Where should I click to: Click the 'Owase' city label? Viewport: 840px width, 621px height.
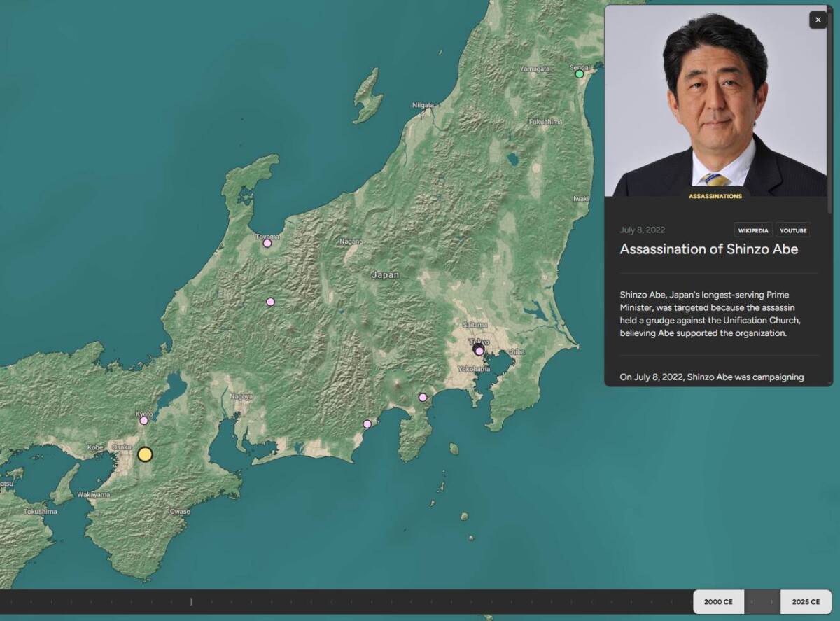pos(179,512)
